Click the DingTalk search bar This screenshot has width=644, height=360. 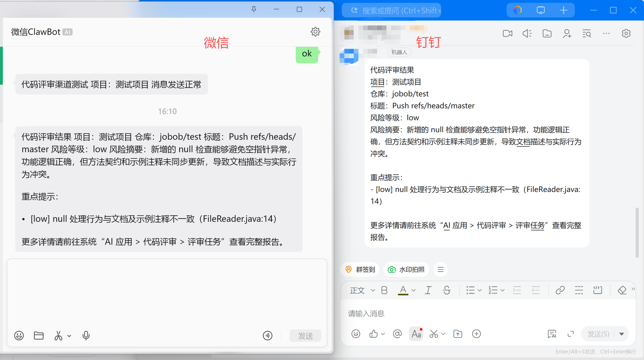pyautogui.click(x=392, y=10)
